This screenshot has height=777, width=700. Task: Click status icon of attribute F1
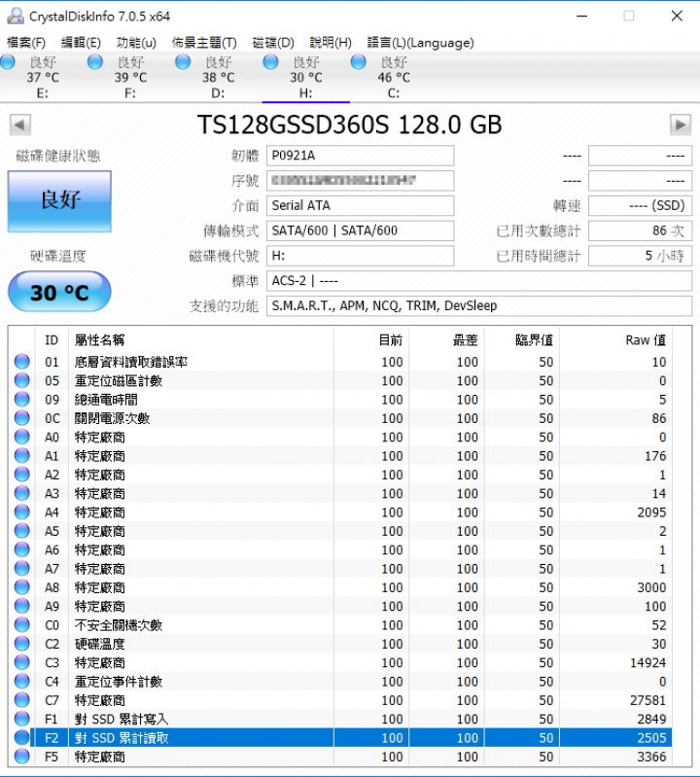(21, 720)
